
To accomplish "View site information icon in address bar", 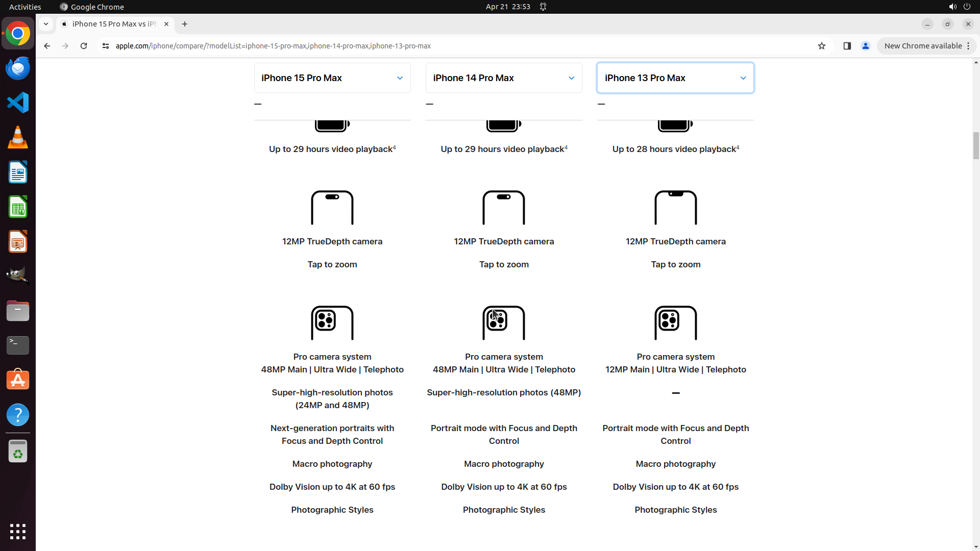I will point(106,46).
